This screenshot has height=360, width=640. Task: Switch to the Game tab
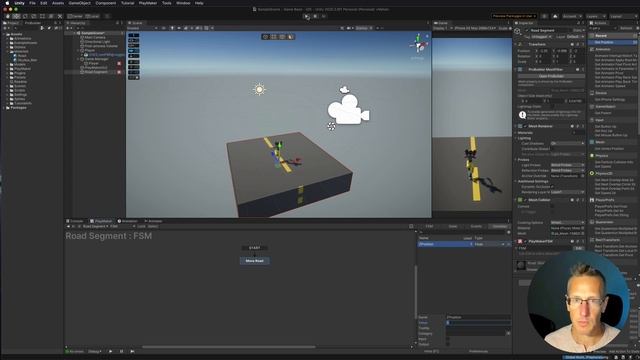click(441, 23)
